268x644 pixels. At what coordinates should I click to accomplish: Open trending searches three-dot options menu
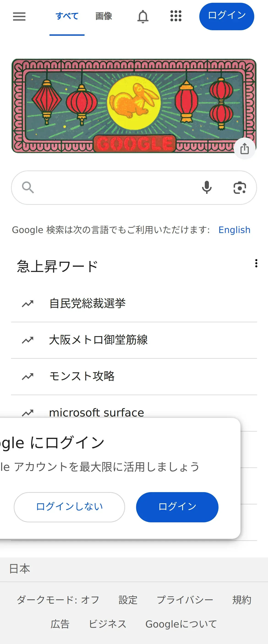click(256, 263)
